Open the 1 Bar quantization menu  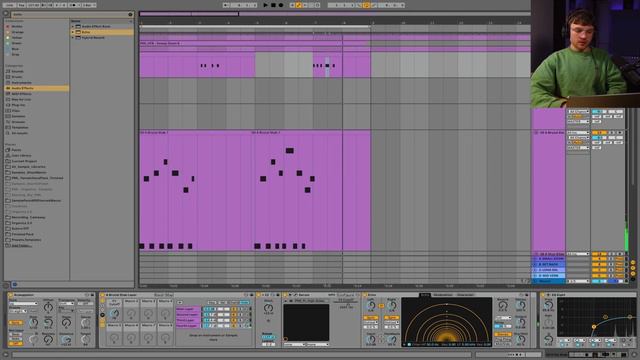click(x=88, y=5)
